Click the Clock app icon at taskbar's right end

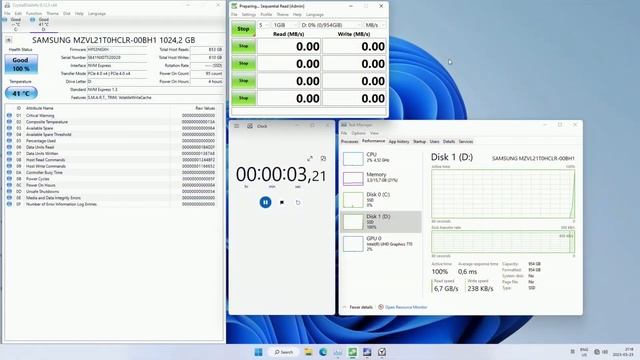click(382, 352)
